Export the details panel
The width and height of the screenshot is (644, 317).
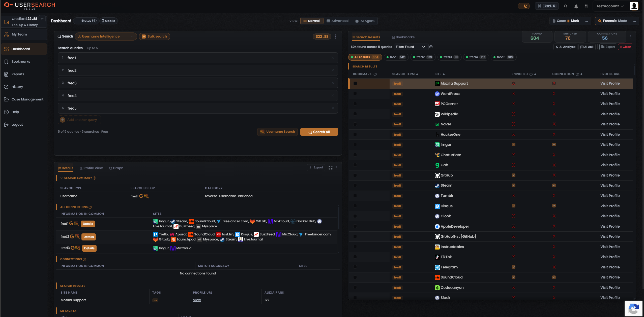pos(316,167)
